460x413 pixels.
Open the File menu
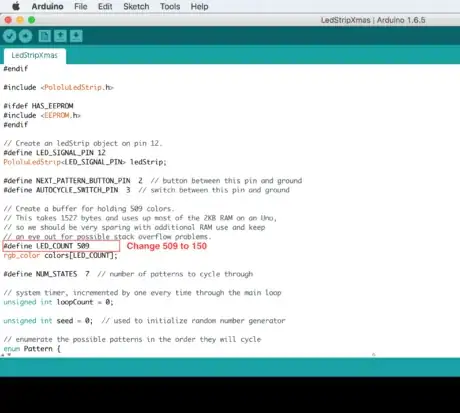pos(81,6)
